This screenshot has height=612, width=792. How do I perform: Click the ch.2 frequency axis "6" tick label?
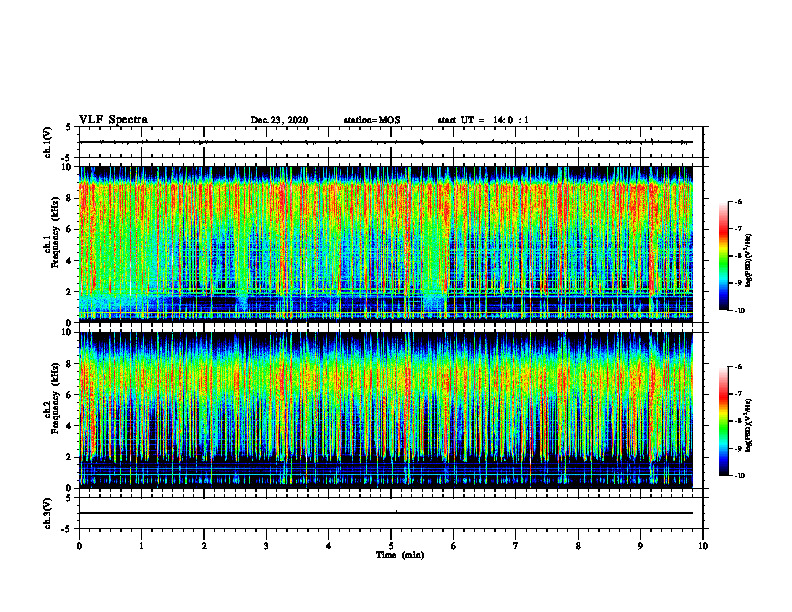70,395
